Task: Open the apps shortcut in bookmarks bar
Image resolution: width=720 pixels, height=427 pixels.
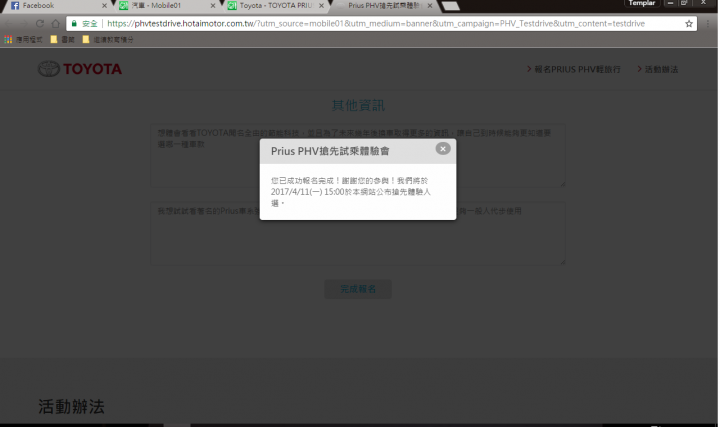Action: 23,40
